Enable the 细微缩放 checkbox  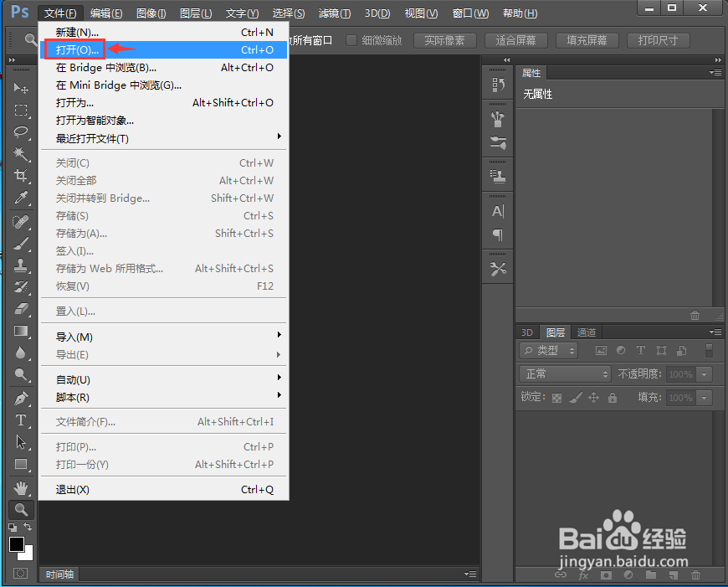pos(351,40)
